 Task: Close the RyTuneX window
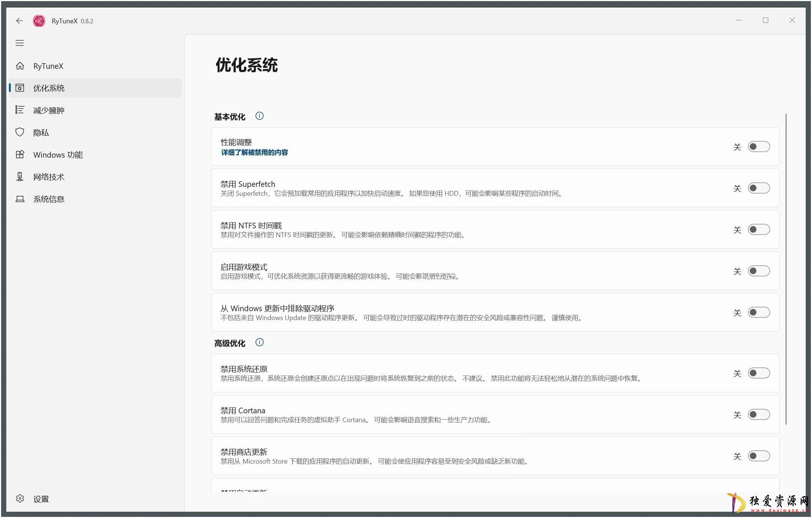[792, 20]
